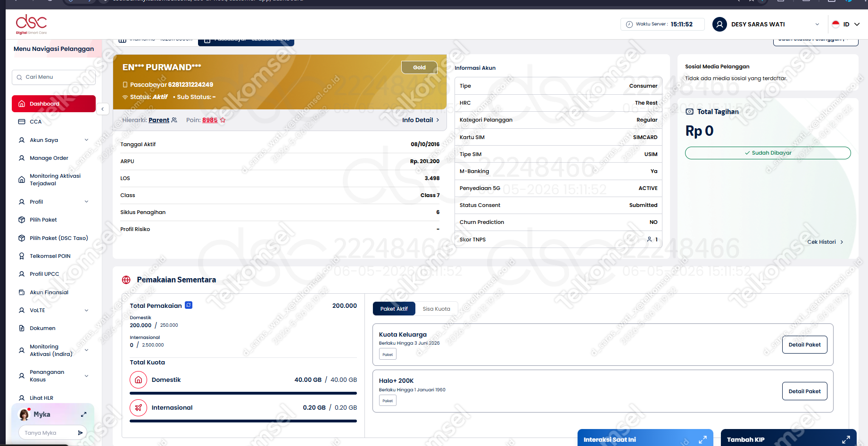The height and width of the screenshot is (446, 868).
Task: Click the ARPU value Rp. 201.200
Action: [x=425, y=161]
